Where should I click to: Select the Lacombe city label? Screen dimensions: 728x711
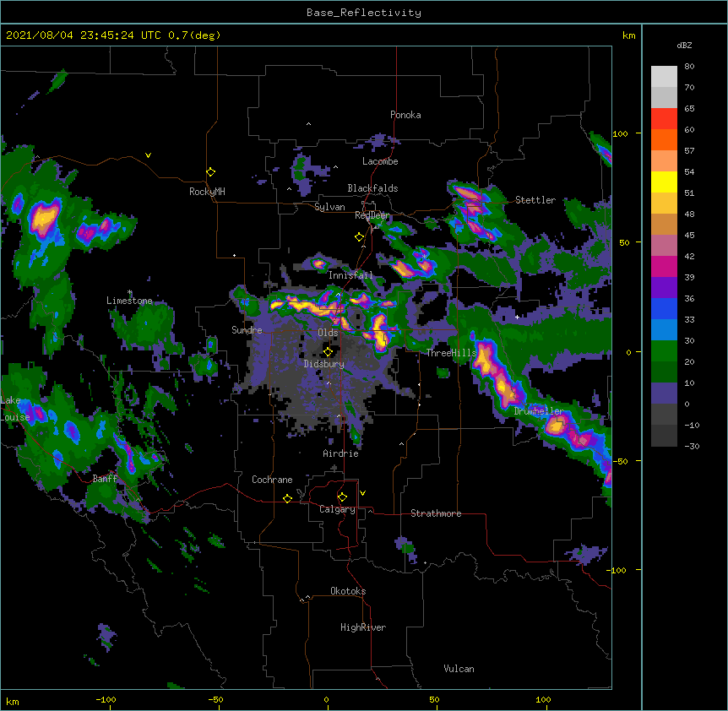(x=380, y=161)
